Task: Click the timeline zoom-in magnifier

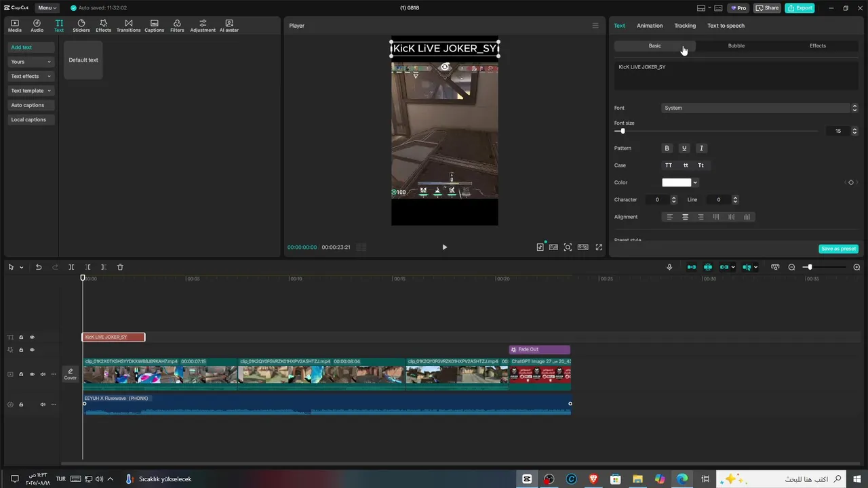Action: tap(856, 267)
